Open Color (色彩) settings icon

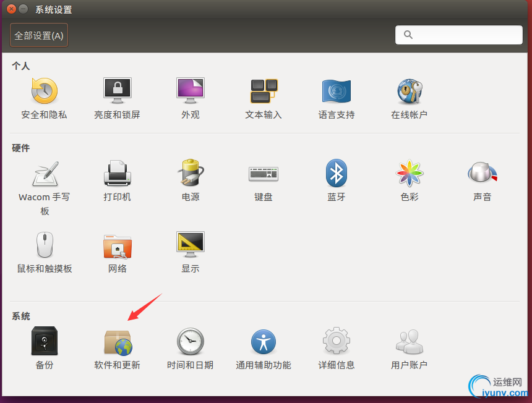410,173
